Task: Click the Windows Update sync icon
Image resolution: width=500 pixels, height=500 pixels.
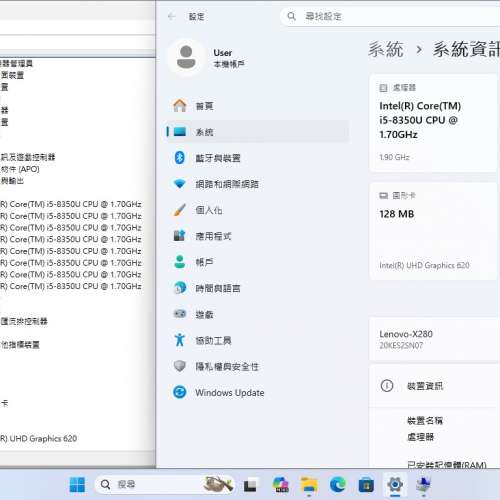Action: 180,392
